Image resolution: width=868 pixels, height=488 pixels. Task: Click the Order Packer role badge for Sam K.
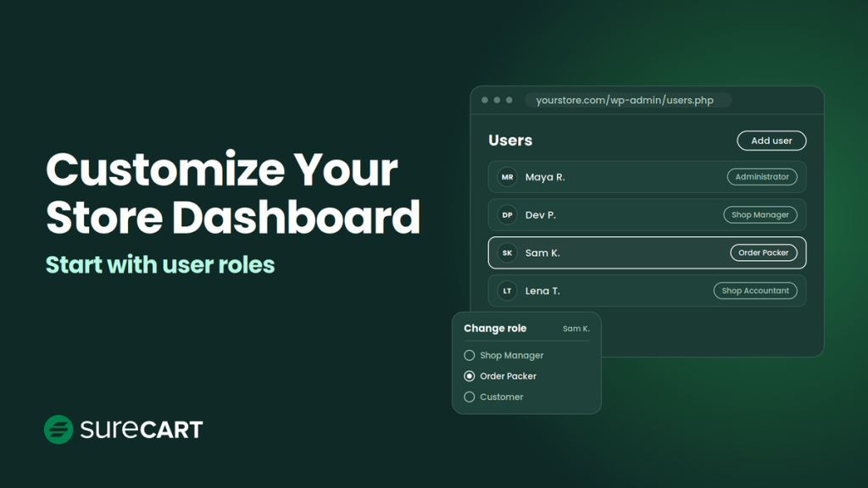[x=764, y=252]
